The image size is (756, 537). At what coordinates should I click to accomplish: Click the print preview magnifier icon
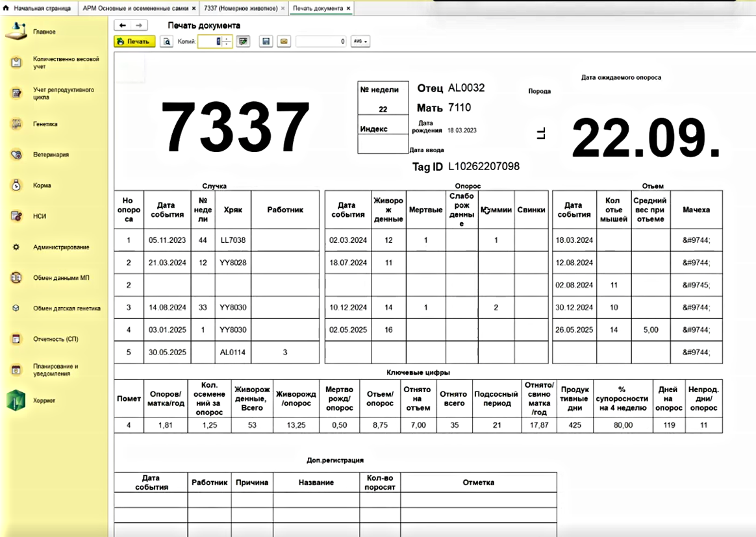(x=167, y=42)
